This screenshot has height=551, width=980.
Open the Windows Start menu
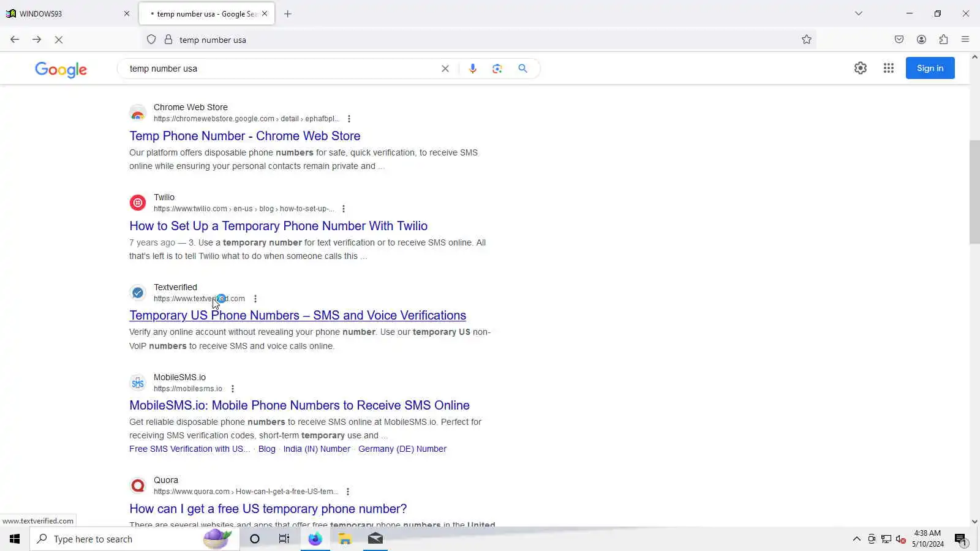(x=15, y=539)
